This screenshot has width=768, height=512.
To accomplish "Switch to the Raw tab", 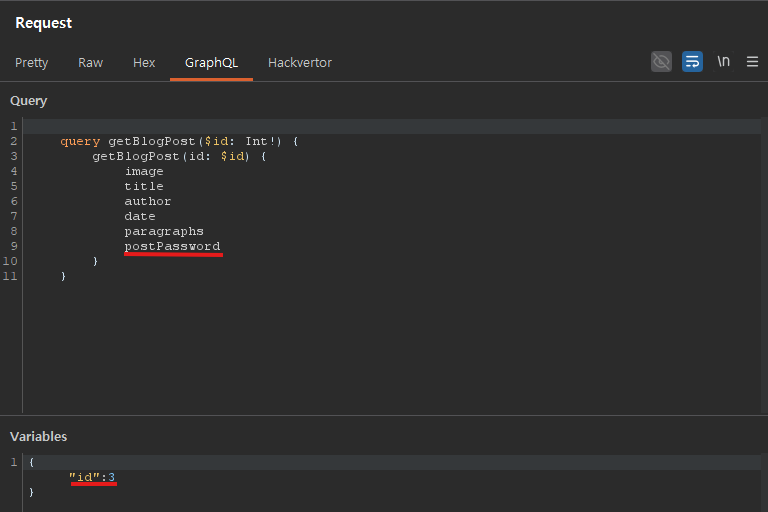I will tap(90, 63).
